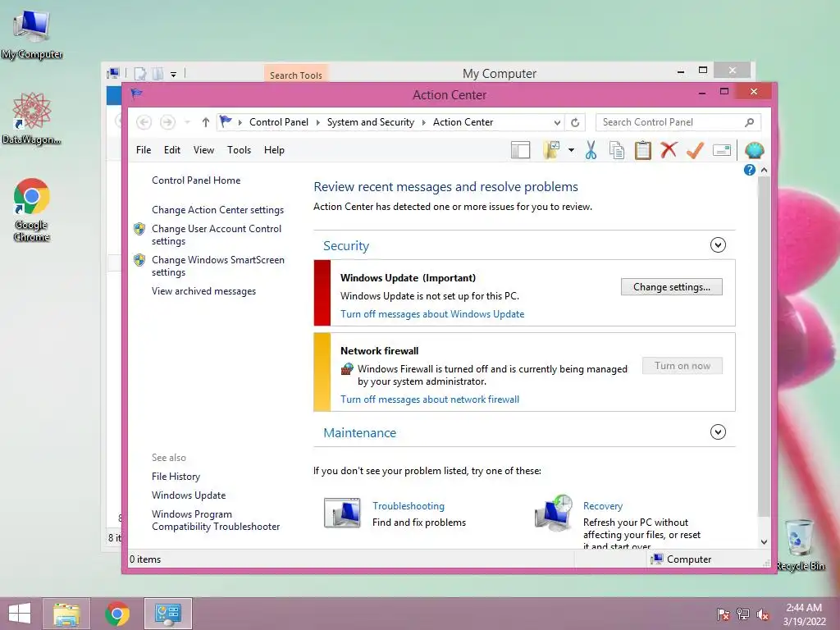Click the search magnifier icon
This screenshot has width=840, height=630.
click(750, 122)
